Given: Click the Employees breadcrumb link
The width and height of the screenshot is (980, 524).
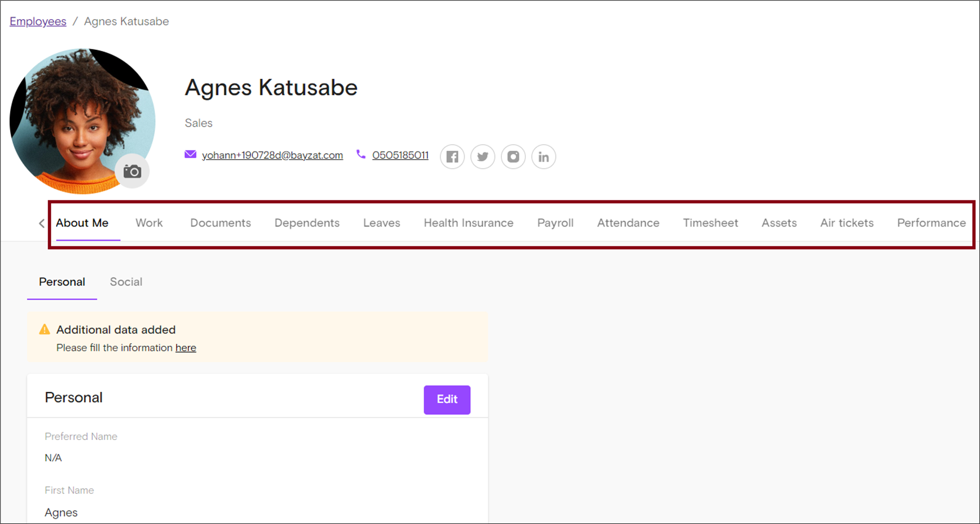Looking at the screenshot, I should click(x=38, y=21).
